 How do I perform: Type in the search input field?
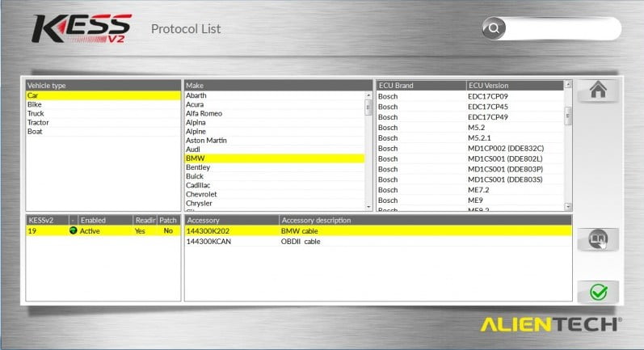(562, 29)
